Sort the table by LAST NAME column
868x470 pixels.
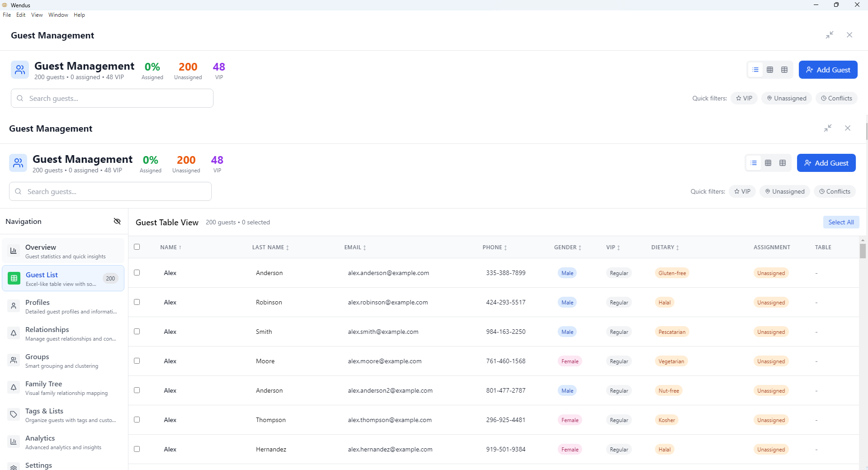pyautogui.click(x=270, y=247)
